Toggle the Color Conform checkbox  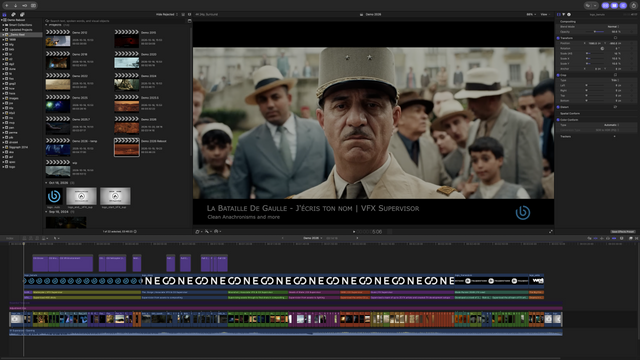[x=558, y=120]
